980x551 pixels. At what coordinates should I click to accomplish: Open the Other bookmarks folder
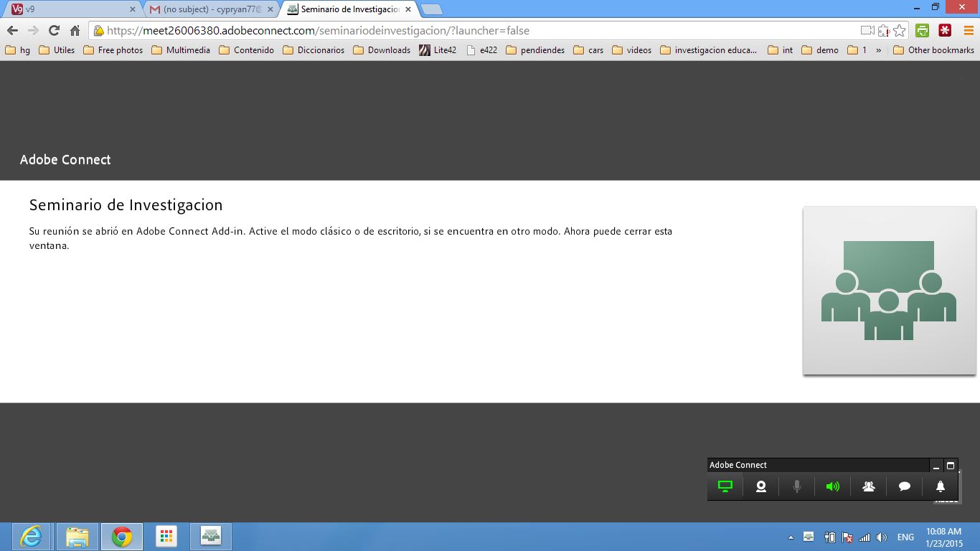point(933,50)
